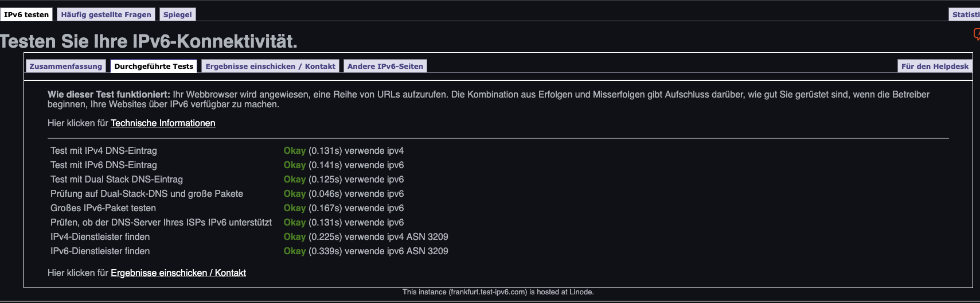Click the IPv6-Dienstleister finden row label
The height and width of the screenshot is (303, 980).
100,251
